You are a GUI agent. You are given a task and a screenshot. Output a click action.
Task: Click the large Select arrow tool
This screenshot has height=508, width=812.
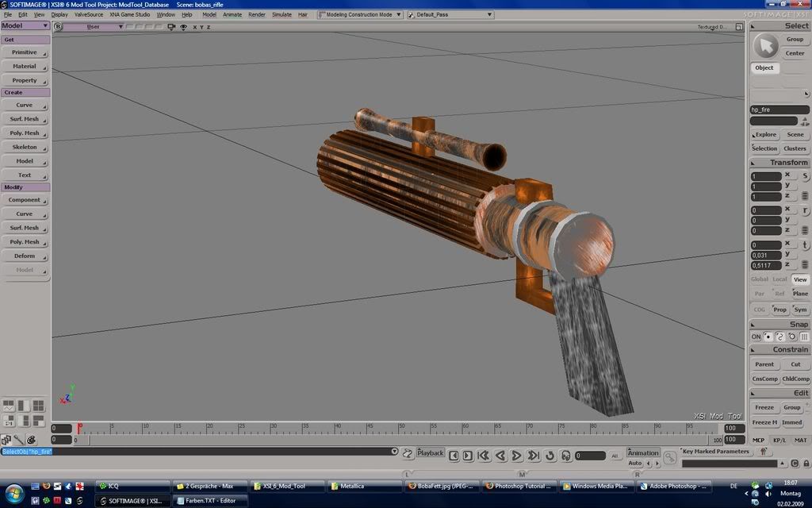click(x=765, y=46)
